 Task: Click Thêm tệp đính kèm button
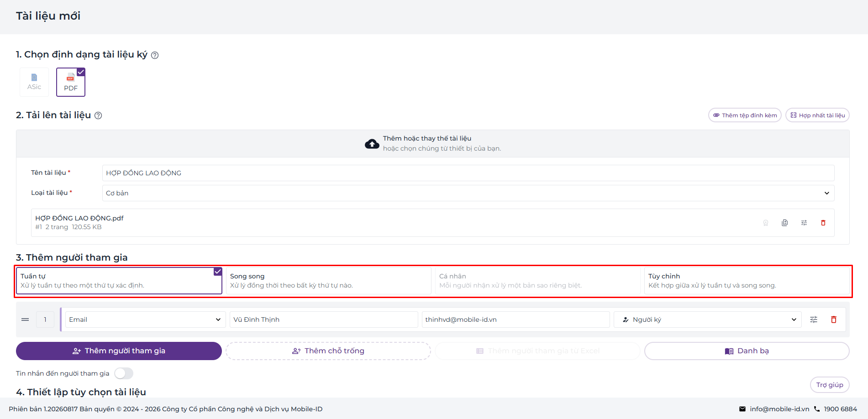(745, 115)
